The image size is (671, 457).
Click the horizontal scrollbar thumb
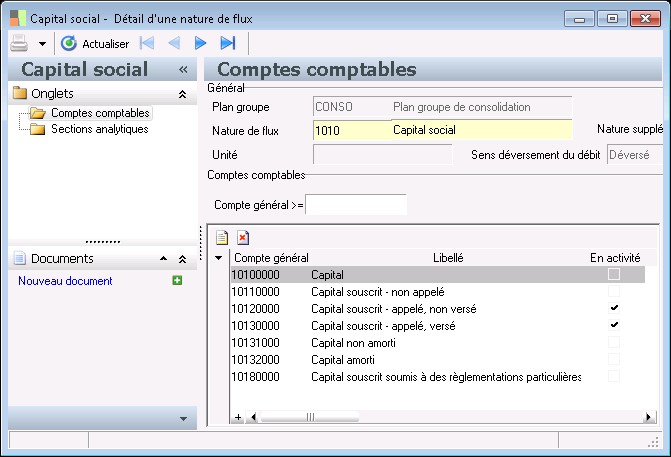tap(309, 417)
